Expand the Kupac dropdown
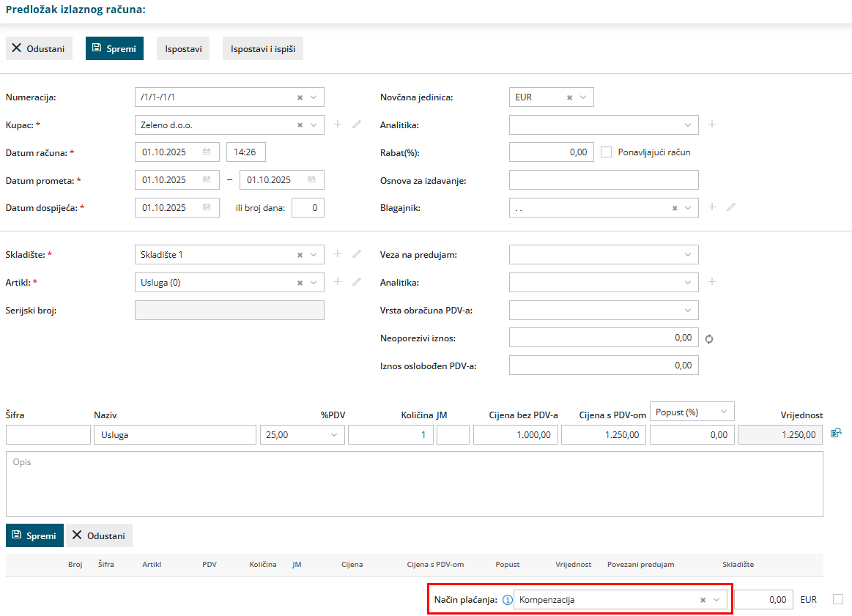The height and width of the screenshot is (616, 852). (x=314, y=125)
